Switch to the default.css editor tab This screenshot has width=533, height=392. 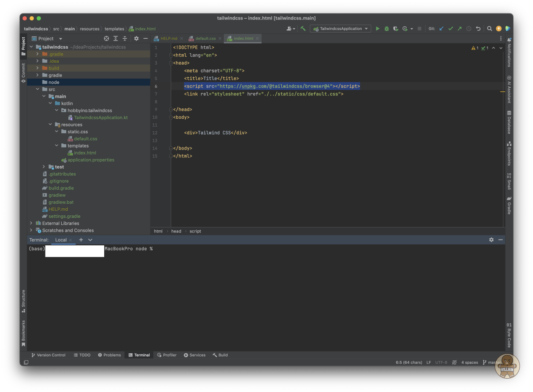[x=205, y=38]
